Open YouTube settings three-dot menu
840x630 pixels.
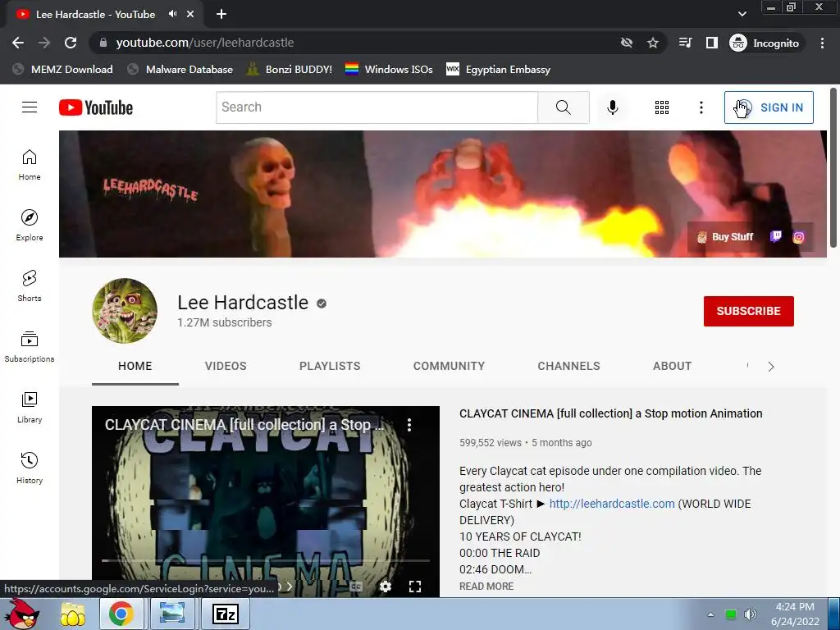click(x=701, y=107)
